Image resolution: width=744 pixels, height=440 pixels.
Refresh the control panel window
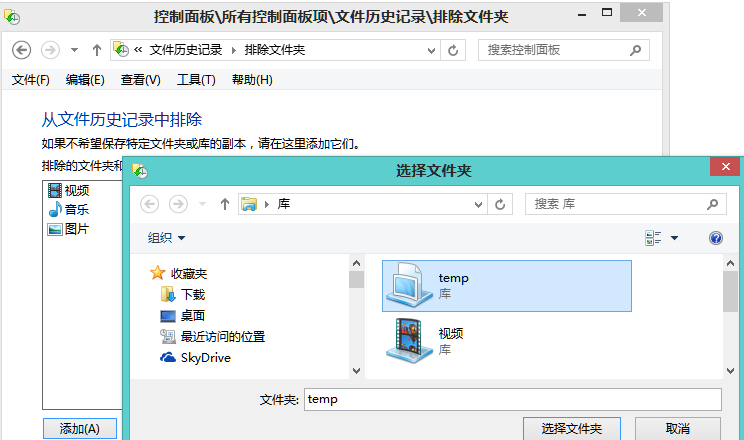click(x=453, y=50)
